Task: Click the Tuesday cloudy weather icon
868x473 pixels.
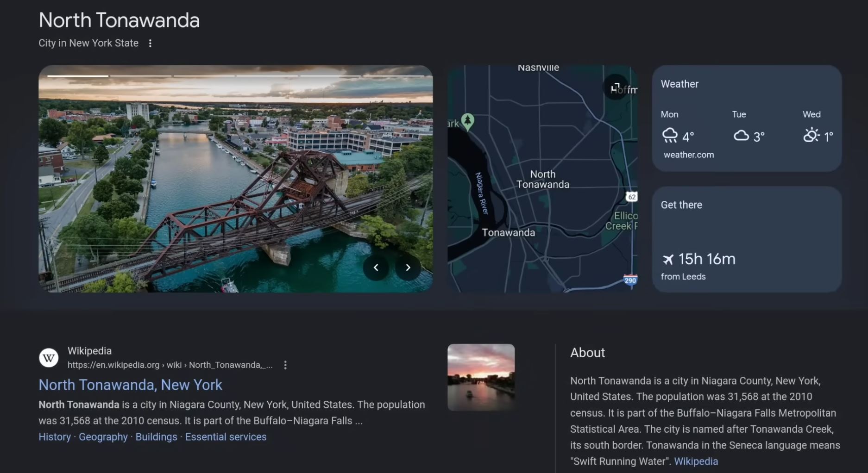Action: point(741,136)
